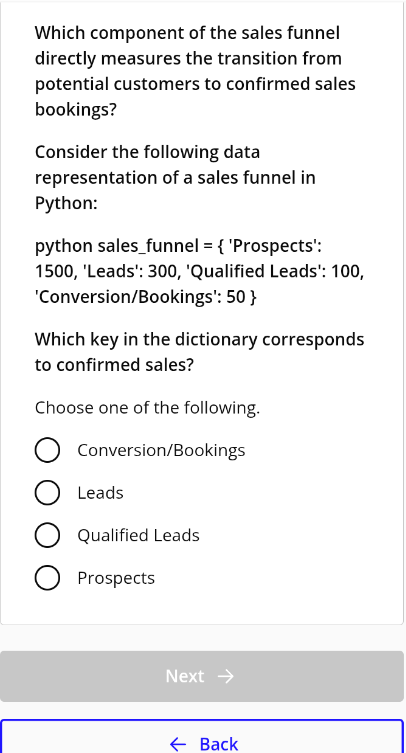Click the 'Conversion/Bookings': 50 dictionary entry text
The height and width of the screenshot is (753, 406).
tap(146, 297)
